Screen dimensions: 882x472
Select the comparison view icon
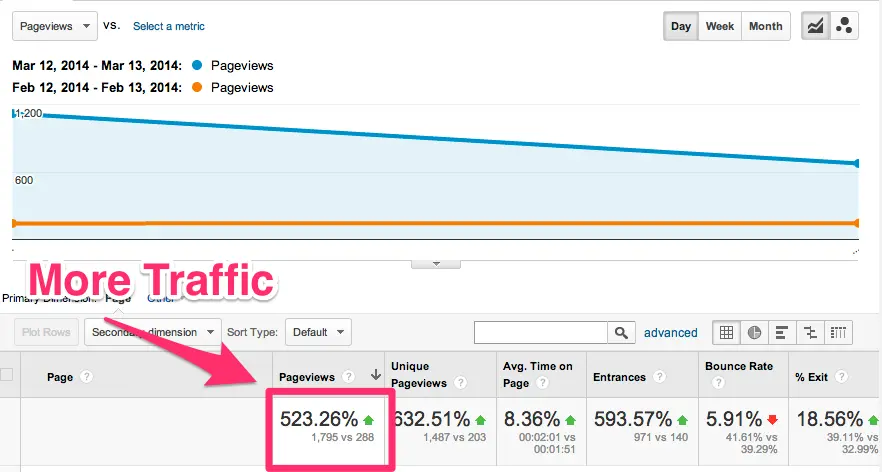[811, 332]
